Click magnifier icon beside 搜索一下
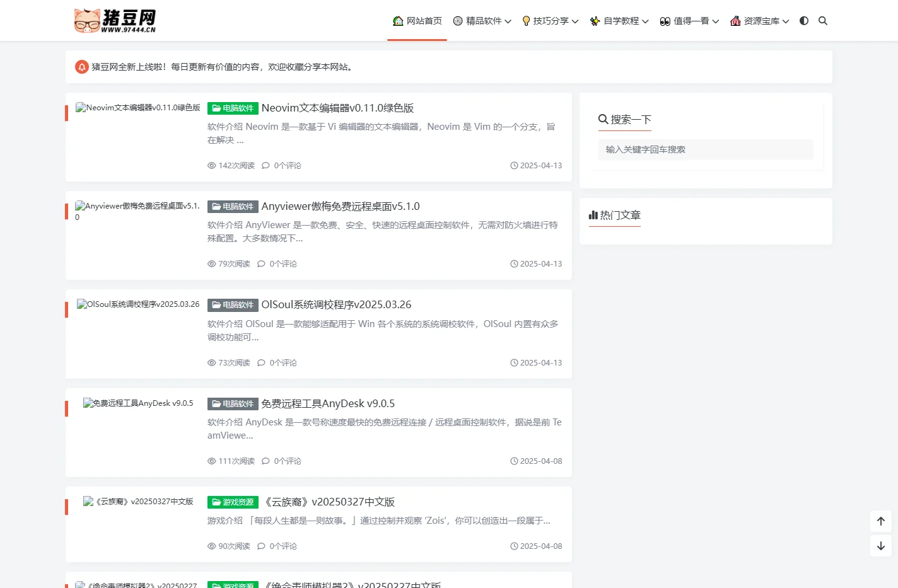Image resolution: width=898 pixels, height=588 pixels. pos(604,119)
